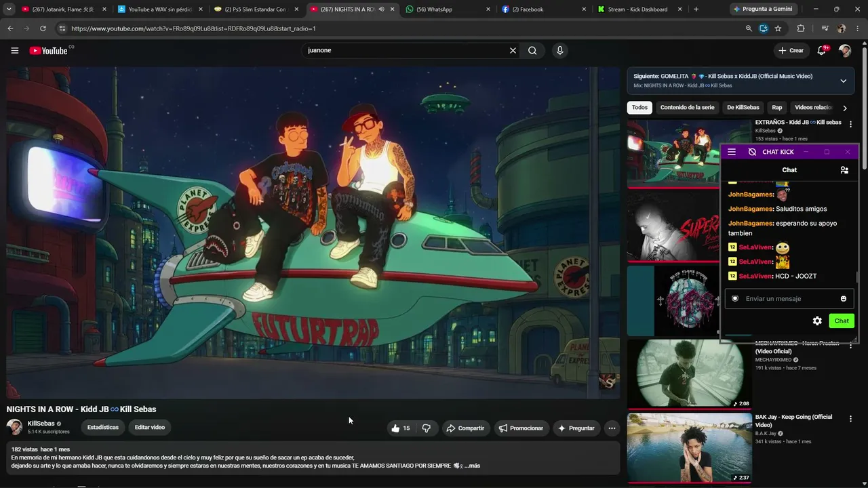Click the Preguntar button
Screen dimensions: 868x488
tap(576, 428)
